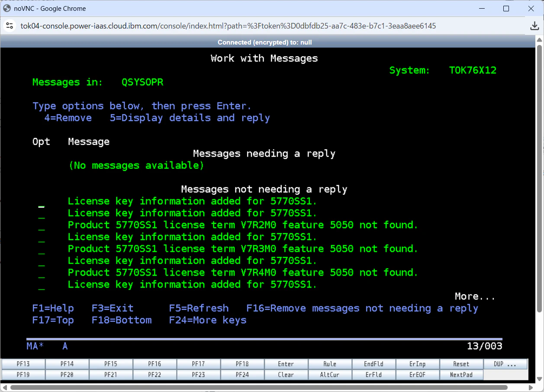The width and height of the screenshot is (544, 392).
Task: Click 'Product 5770SS1 license term V7R2M0' message
Action: (243, 225)
